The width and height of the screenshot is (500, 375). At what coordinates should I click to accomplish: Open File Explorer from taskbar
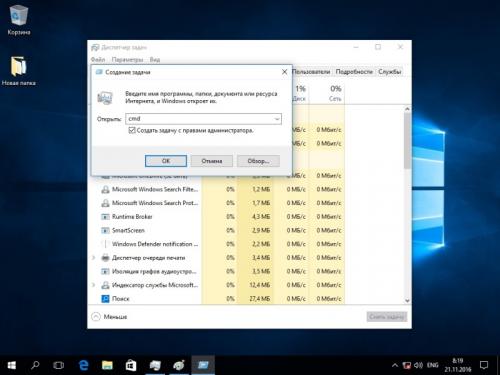coord(107,365)
